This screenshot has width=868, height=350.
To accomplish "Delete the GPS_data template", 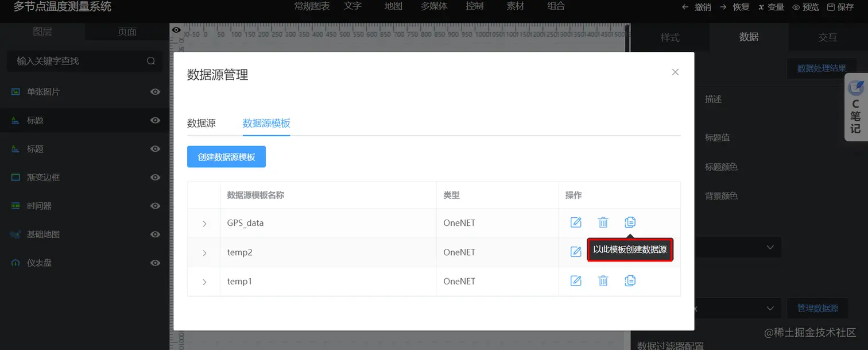I will coord(603,222).
